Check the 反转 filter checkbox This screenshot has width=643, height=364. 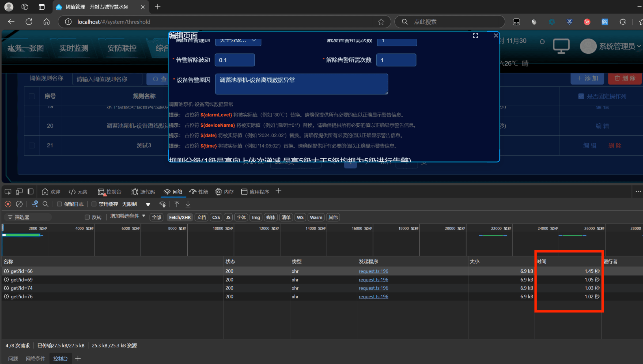pyautogui.click(x=87, y=217)
